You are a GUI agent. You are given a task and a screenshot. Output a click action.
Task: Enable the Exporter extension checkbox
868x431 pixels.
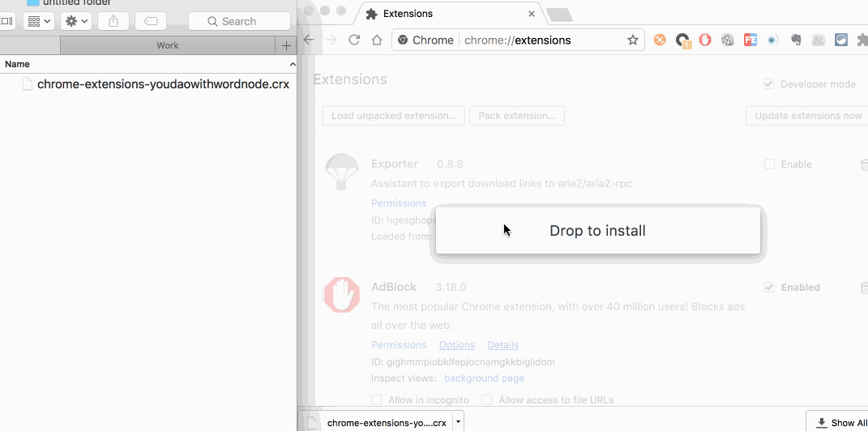(x=769, y=164)
